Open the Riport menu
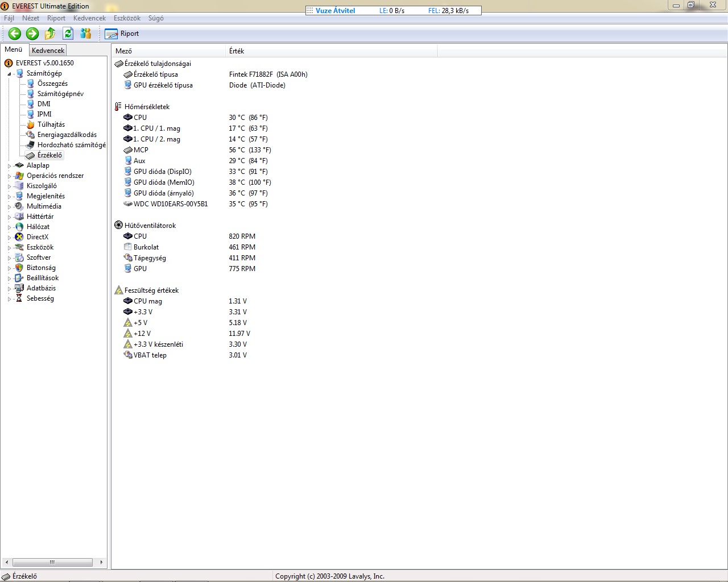The width and height of the screenshot is (728, 582). click(x=56, y=18)
